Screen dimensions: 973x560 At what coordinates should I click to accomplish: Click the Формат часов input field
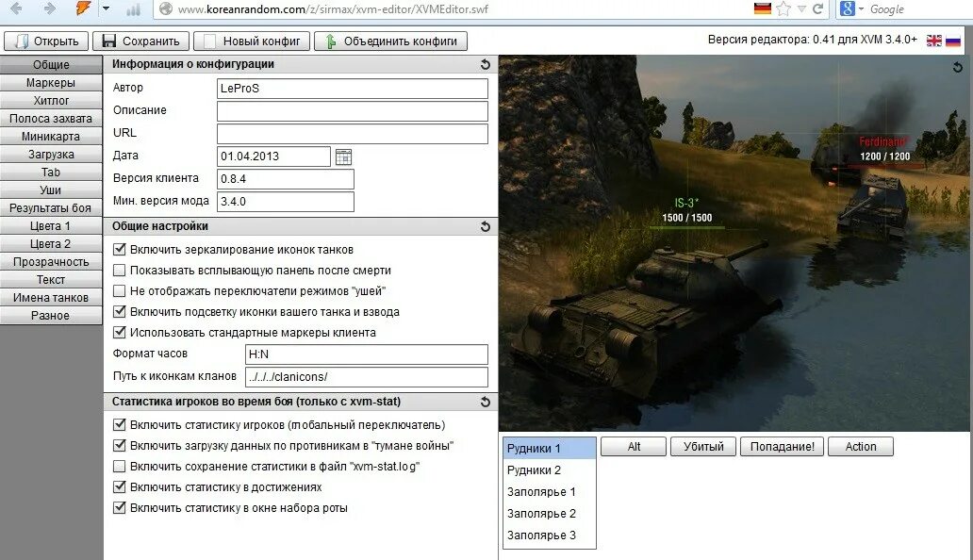(367, 354)
